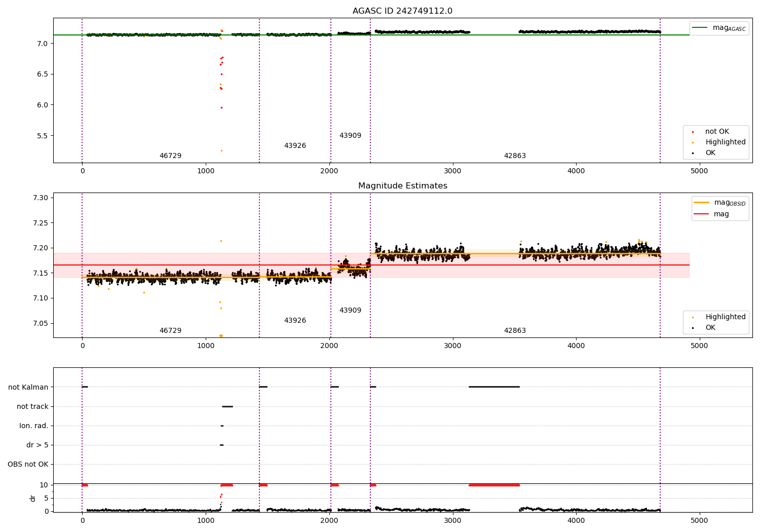Click the 6.5 y-axis tick label

pos(42,74)
